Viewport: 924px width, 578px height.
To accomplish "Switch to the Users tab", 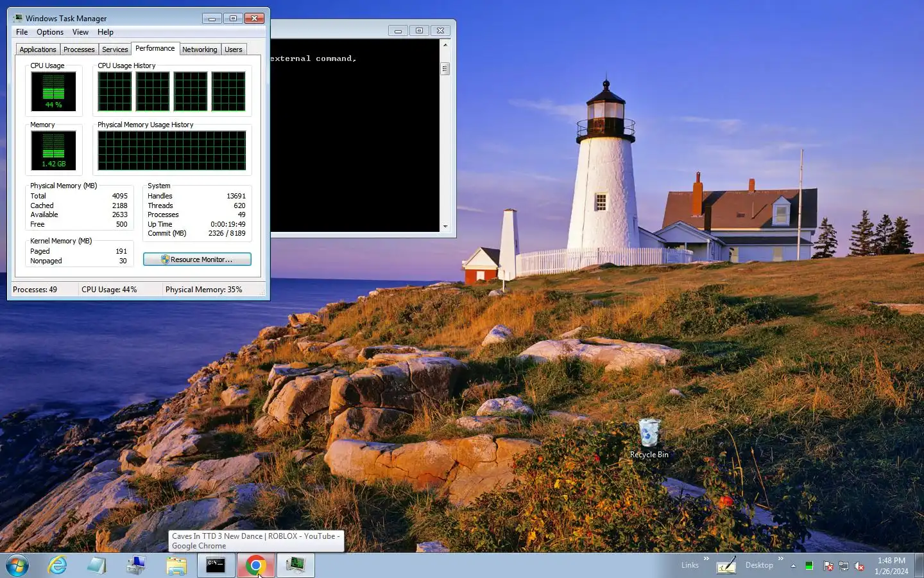I will pos(234,49).
